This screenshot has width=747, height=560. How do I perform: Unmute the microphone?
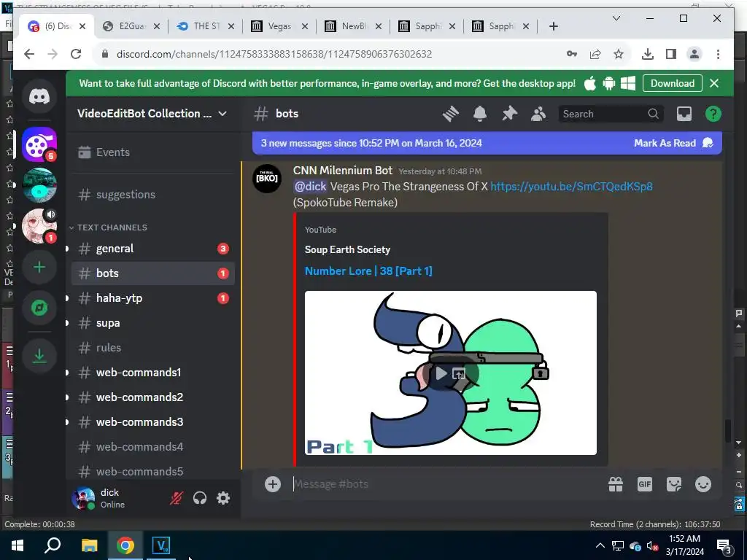click(x=177, y=498)
